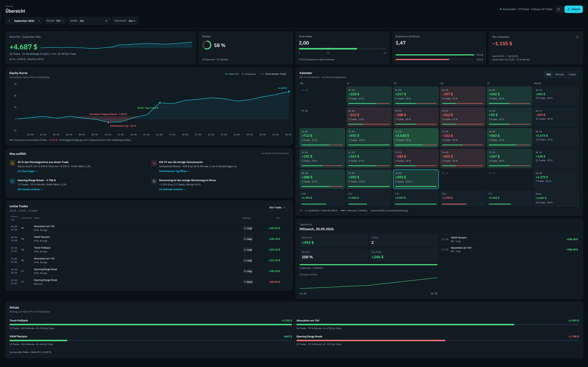Toggle the Netto-PnL legend series

232,74
